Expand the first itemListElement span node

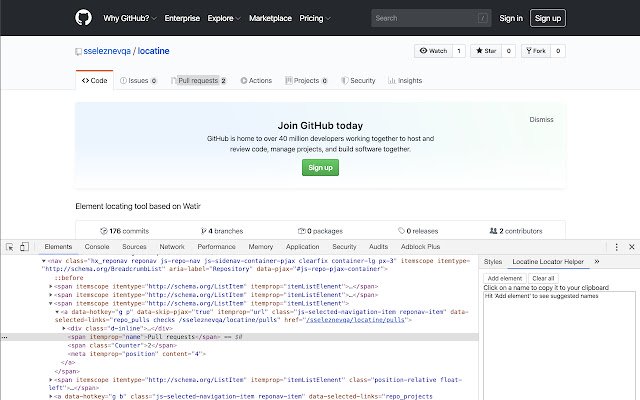tap(51, 287)
